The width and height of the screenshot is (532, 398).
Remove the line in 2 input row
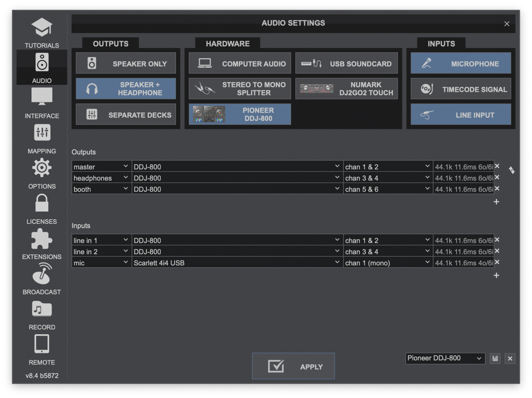(497, 251)
